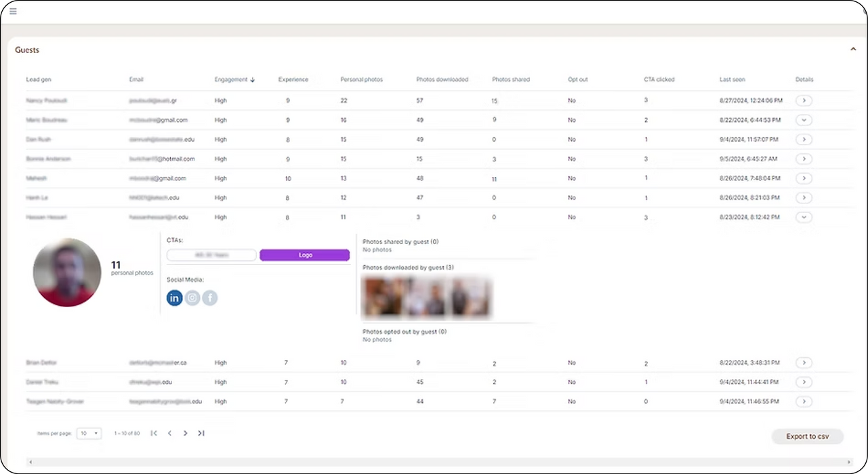This screenshot has height=474, width=868.
Task: Click the Last seen column header
Action: point(732,80)
